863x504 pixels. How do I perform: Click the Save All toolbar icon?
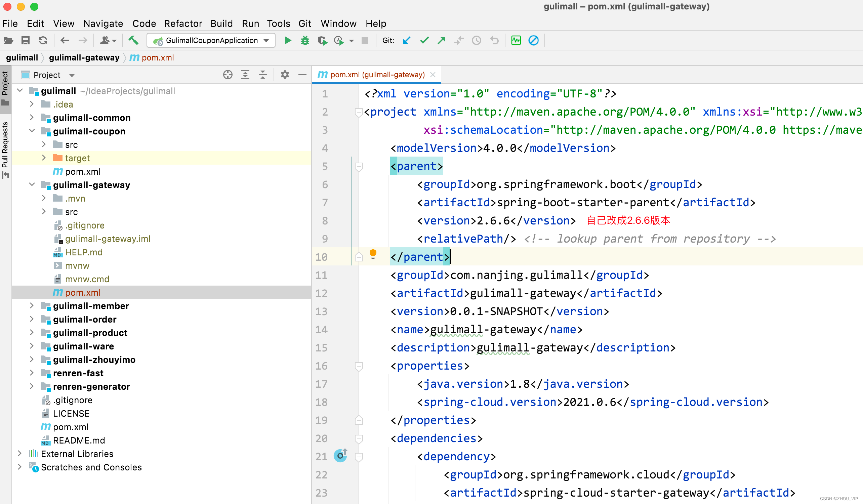click(x=25, y=40)
